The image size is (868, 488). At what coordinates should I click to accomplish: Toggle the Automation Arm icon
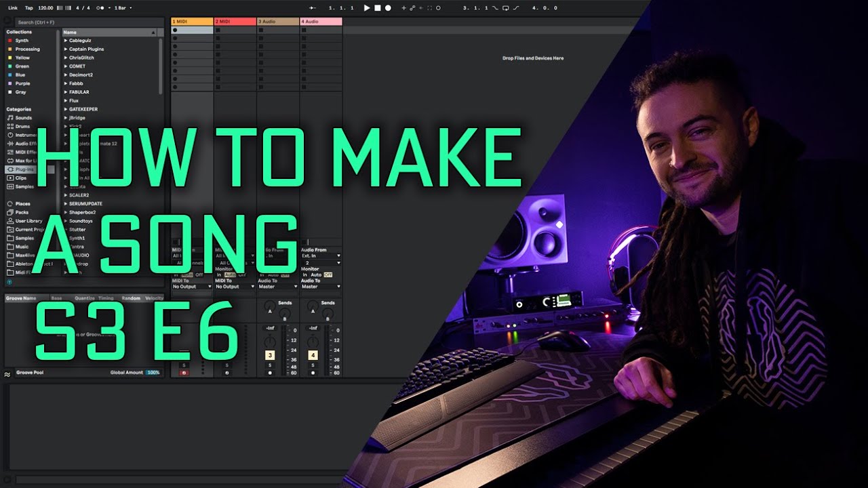pyautogui.click(x=412, y=8)
